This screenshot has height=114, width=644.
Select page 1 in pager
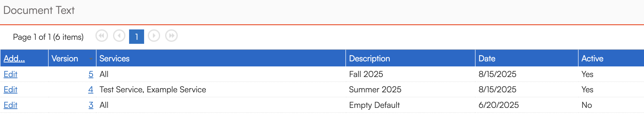pyautogui.click(x=137, y=37)
